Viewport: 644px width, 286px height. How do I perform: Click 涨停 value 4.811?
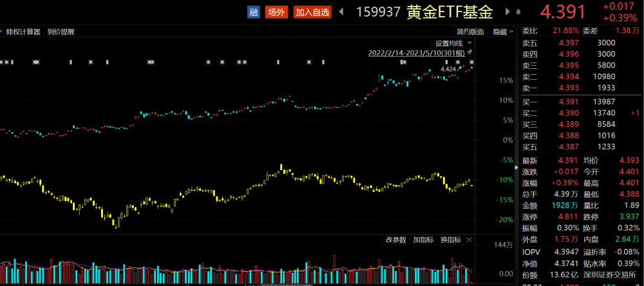[569, 216]
